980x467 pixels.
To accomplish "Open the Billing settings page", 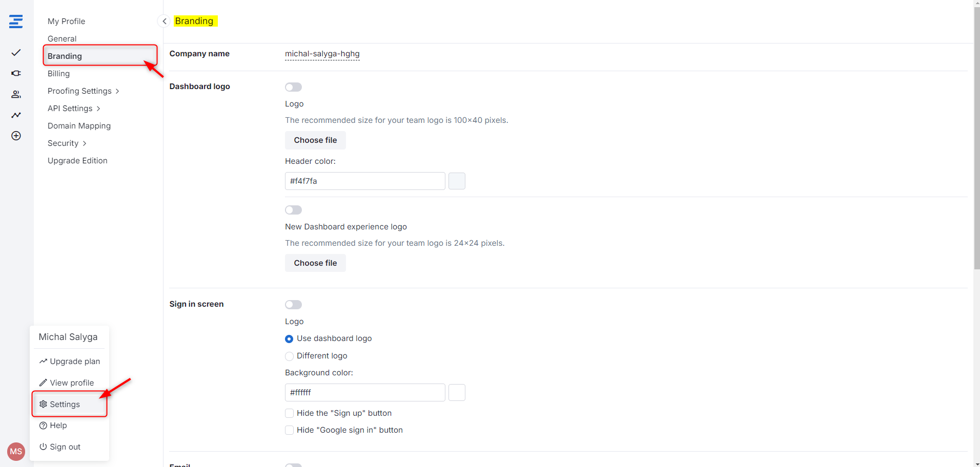I will (59, 74).
